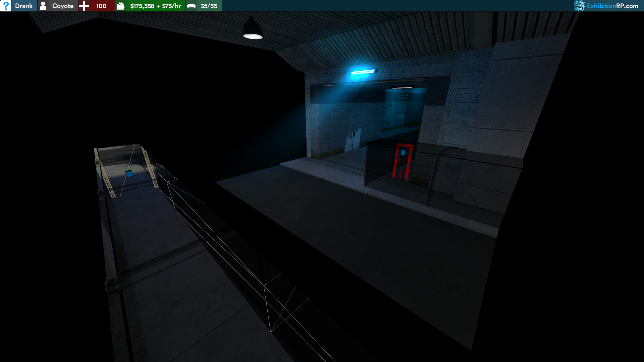Click the couch prop count icon
Viewport: 644px width, 362px height.
click(191, 6)
